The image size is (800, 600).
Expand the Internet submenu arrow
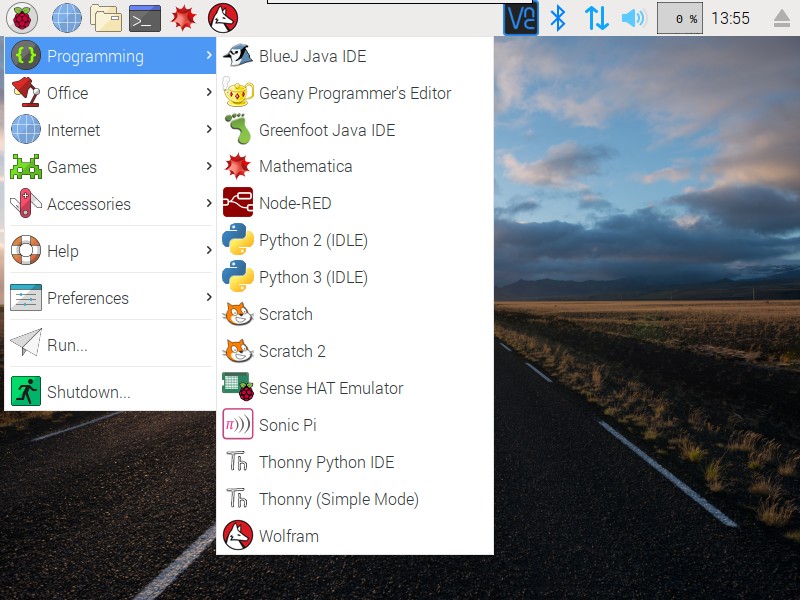click(209, 129)
